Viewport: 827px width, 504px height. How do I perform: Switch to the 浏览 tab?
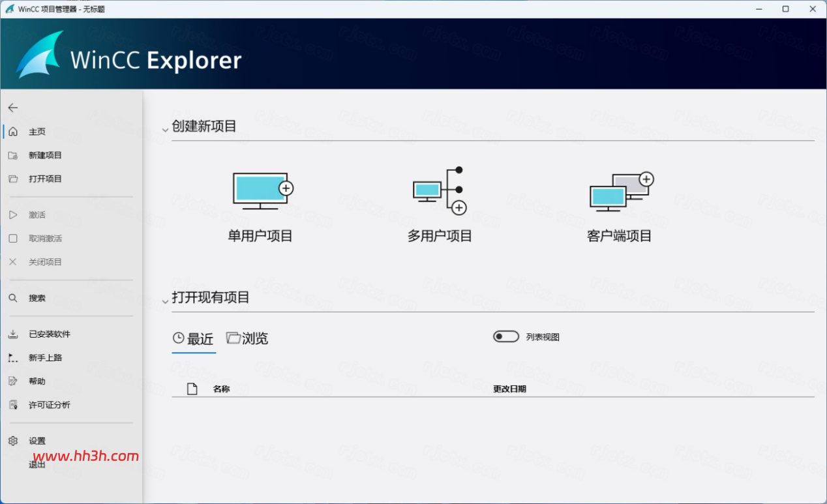click(247, 338)
